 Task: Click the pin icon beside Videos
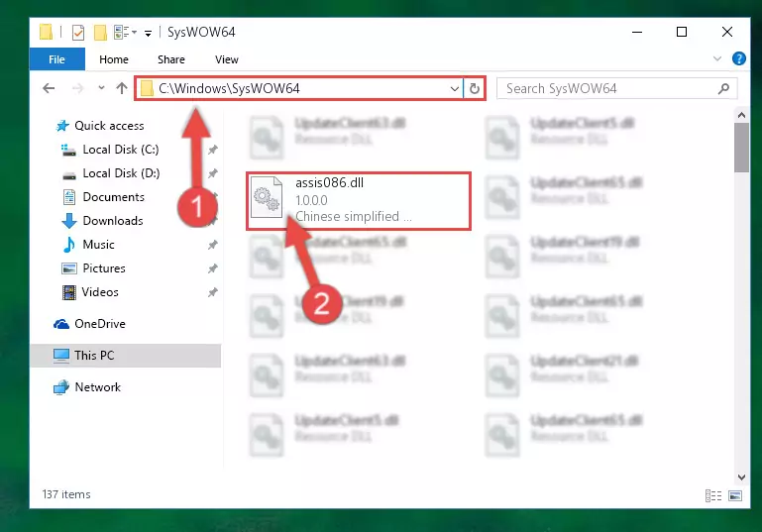212,292
